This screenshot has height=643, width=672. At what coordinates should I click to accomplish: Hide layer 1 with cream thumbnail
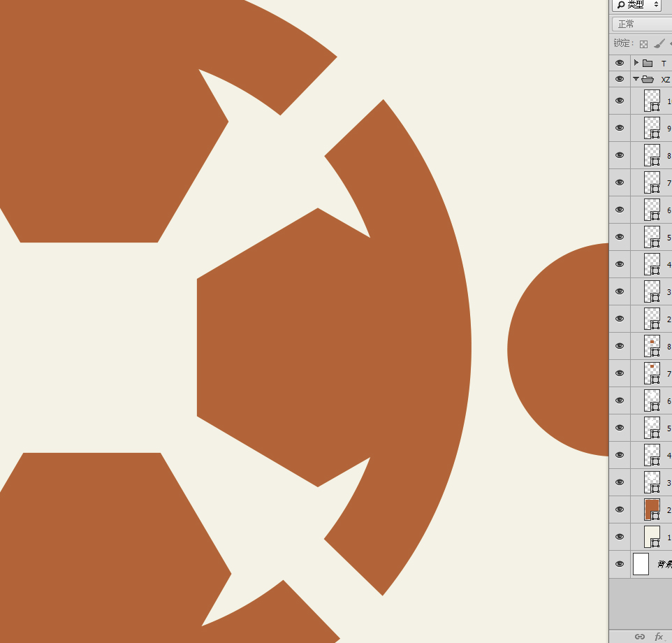[620, 537]
